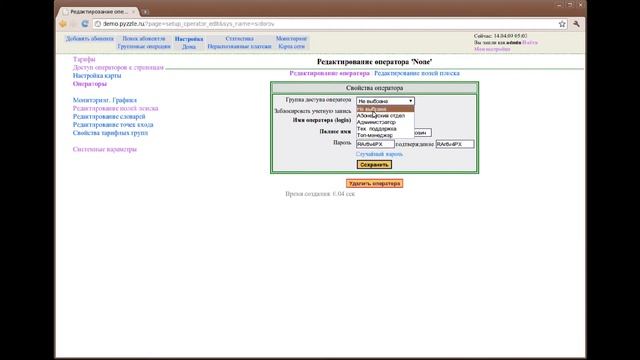Viewport: 640px width, 360px height.
Task: Open 'Дома' menu item
Action: click(189, 47)
